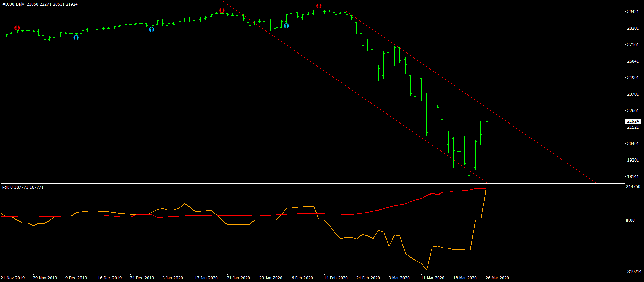Click the current price tag 21924
Screen dimensions: 644x282
[633, 121]
